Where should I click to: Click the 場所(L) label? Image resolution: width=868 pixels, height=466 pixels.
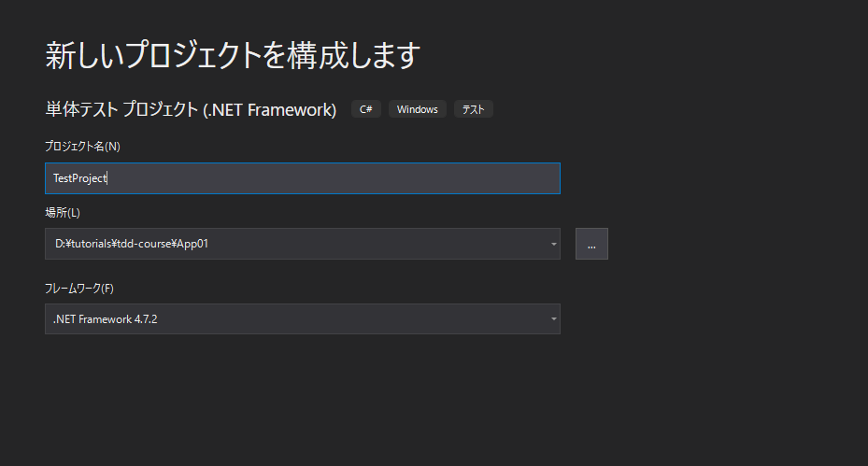click(x=63, y=213)
